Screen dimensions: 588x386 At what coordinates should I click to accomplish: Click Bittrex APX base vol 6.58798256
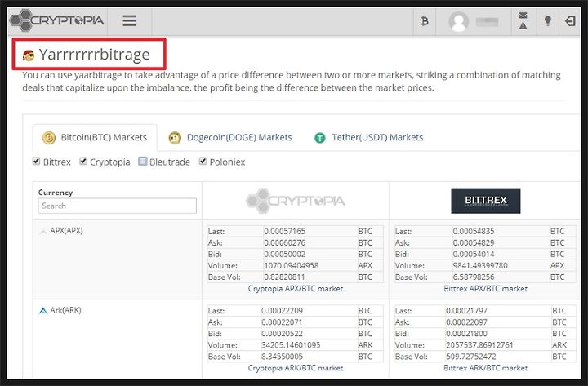click(474, 277)
